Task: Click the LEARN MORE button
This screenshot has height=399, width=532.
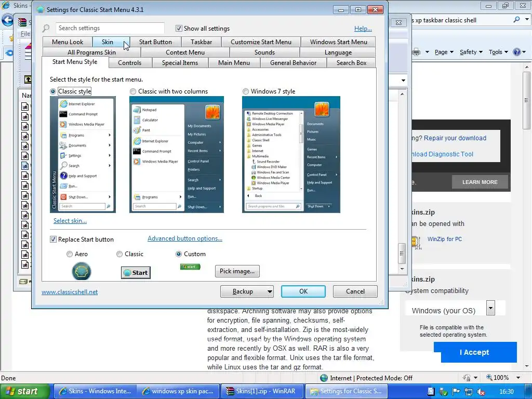Action: pyautogui.click(x=480, y=182)
